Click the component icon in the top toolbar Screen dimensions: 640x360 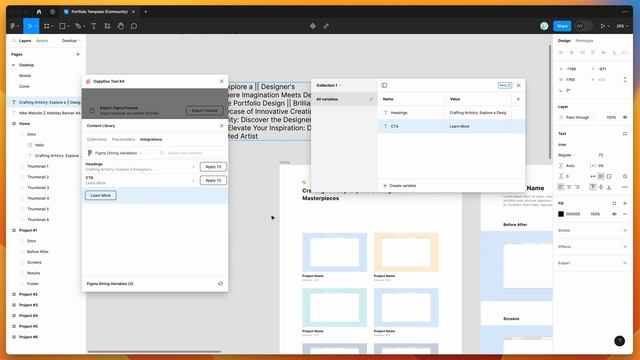313,26
